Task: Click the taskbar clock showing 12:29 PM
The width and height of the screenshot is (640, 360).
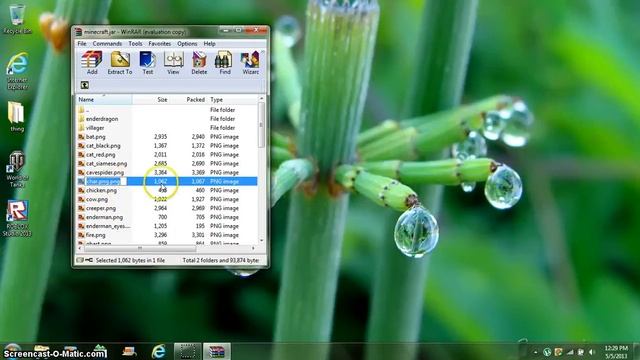Action: [x=616, y=352]
